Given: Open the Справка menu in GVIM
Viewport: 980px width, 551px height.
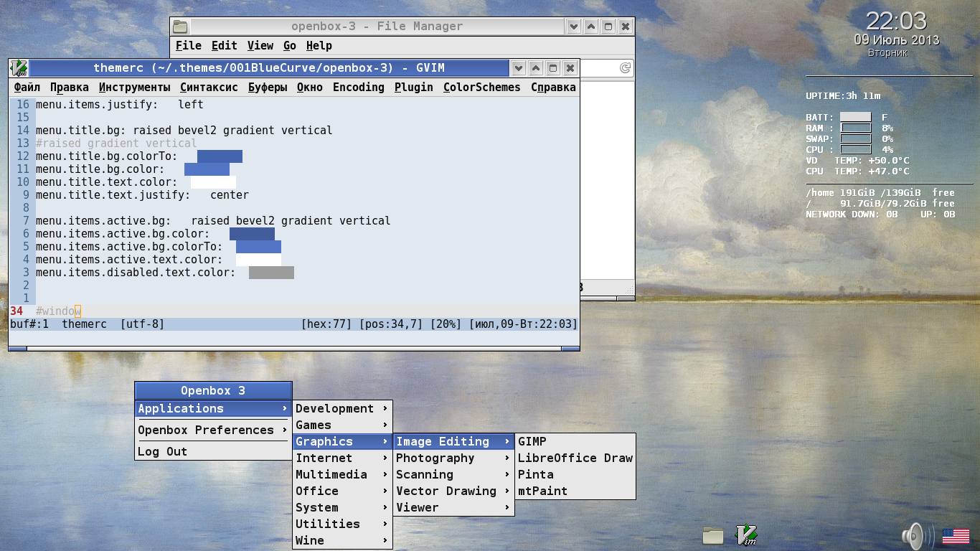Looking at the screenshot, I should [x=553, y=88].
